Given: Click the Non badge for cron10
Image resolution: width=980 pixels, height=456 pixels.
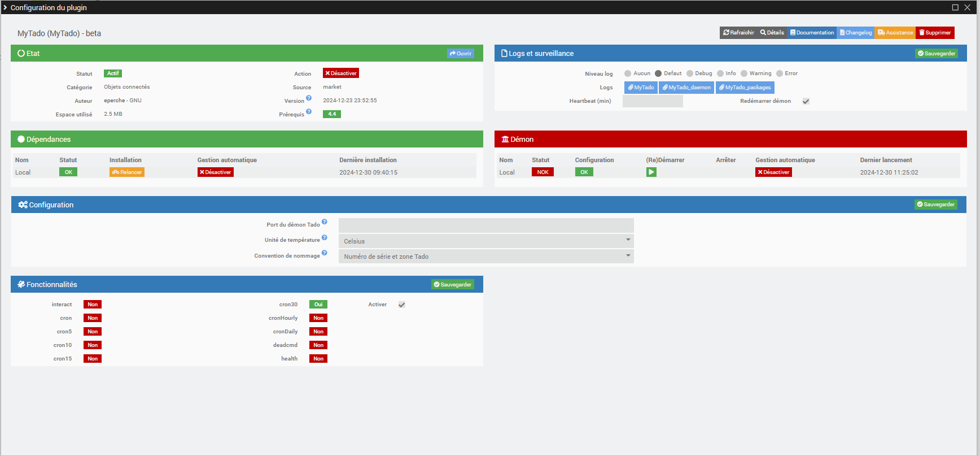Looking at the screenshot, I should point(93,345).
